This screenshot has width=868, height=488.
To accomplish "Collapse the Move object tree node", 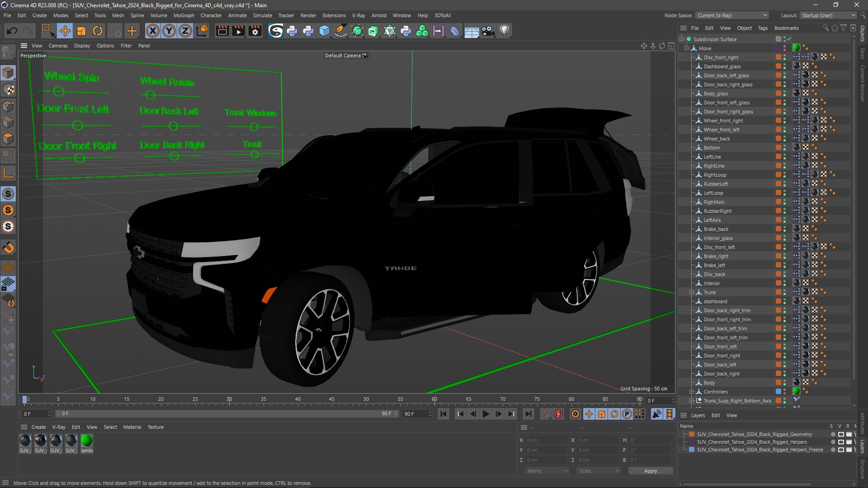I will [687, 48].
